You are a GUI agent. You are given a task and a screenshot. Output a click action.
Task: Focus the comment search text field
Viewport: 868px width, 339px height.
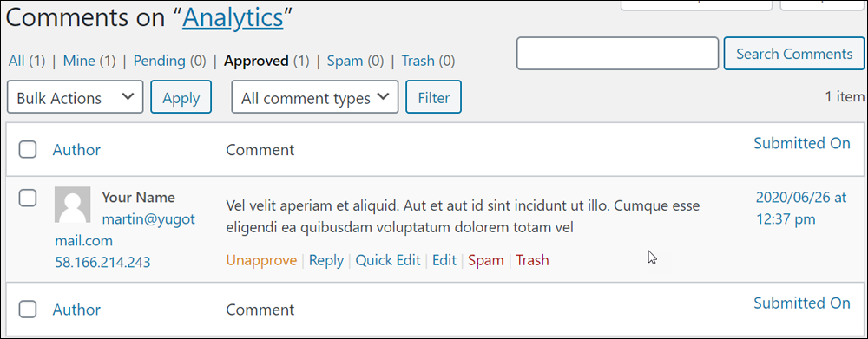[x=617, y=54]
